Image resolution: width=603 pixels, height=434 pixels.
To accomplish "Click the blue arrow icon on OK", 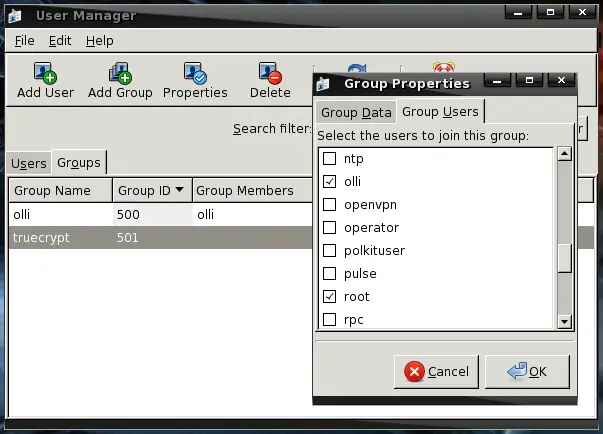I will point(517,371).
